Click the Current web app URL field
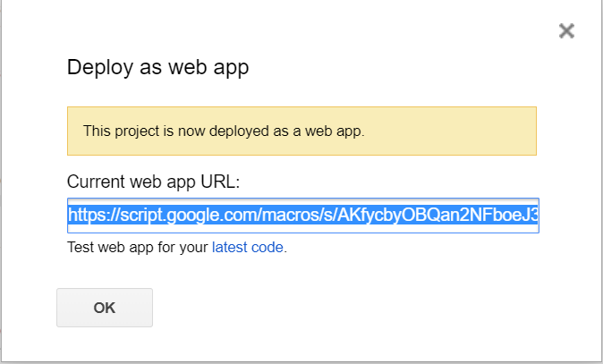Image resolution: width=603 pixels, height=364 pixels. coord(302,216)
